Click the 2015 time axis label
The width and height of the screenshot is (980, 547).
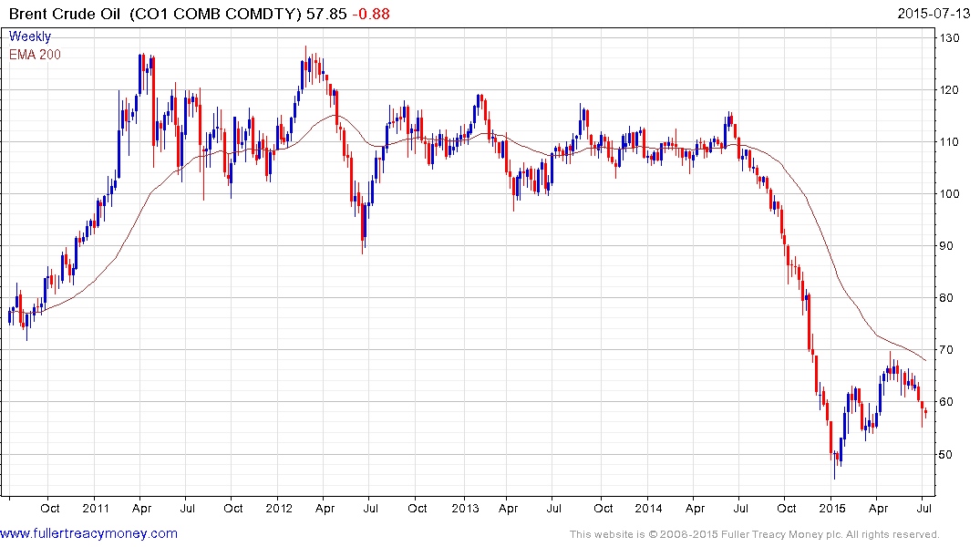pyautogui.click(x=832, y=508)
